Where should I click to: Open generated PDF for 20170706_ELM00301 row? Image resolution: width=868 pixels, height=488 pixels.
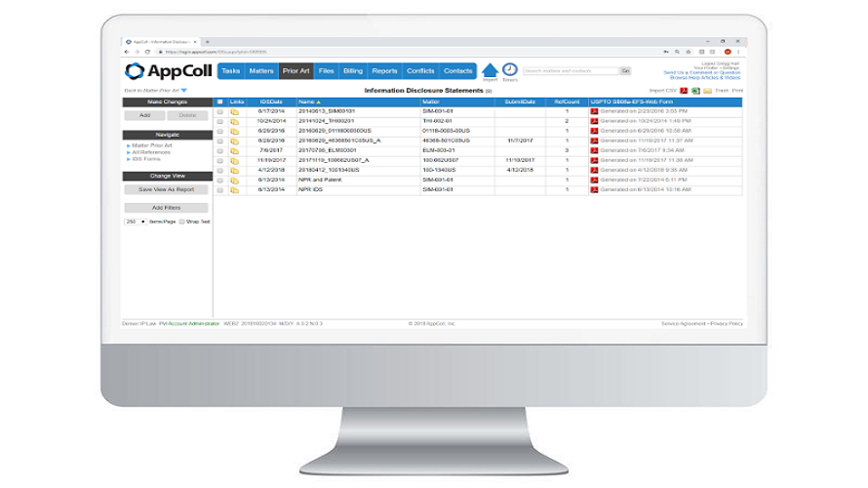pos(594,150)
